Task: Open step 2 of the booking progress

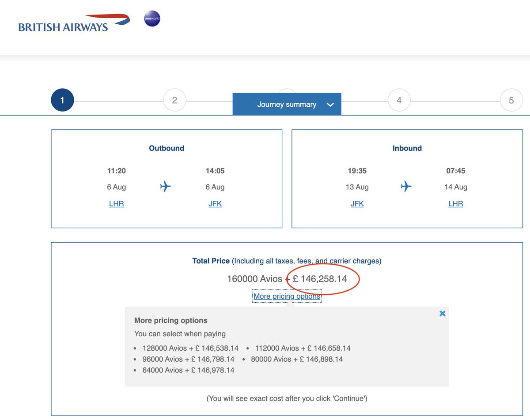Action: tap(174, 100)
